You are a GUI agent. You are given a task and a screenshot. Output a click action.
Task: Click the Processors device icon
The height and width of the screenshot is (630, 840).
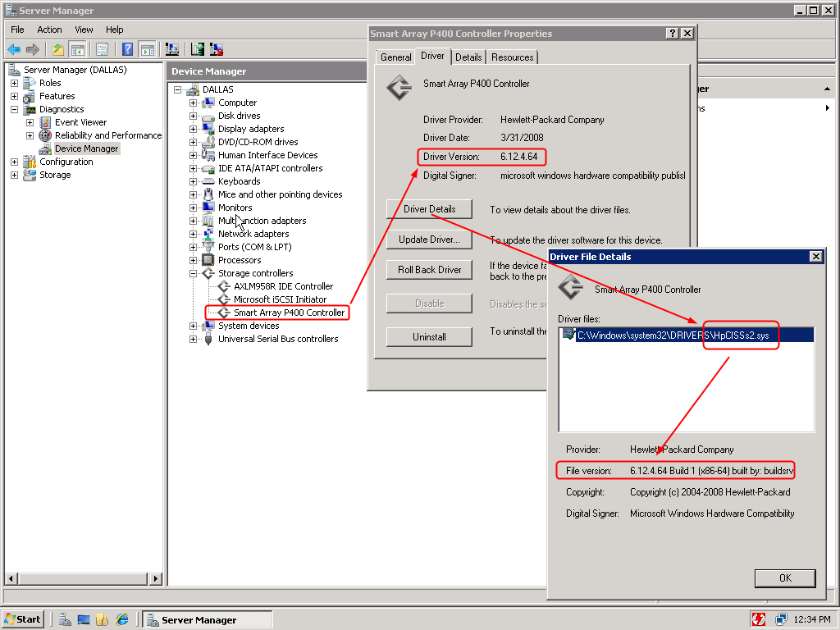[x=208, y=260]
